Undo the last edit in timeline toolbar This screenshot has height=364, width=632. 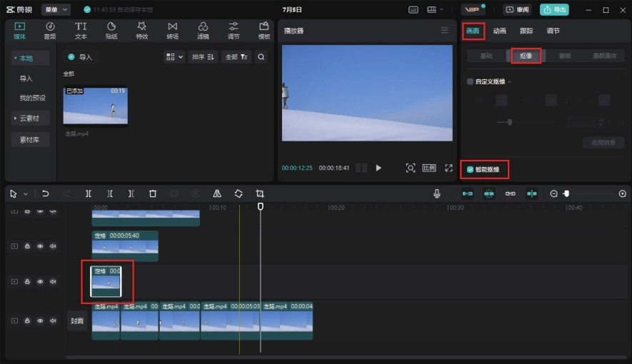point(46,193)
